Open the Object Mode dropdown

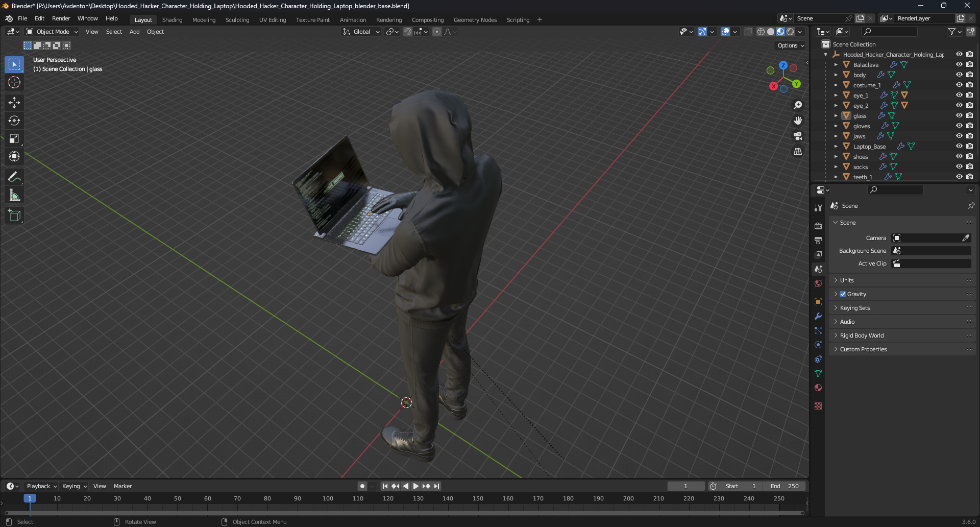coord(52,32)
